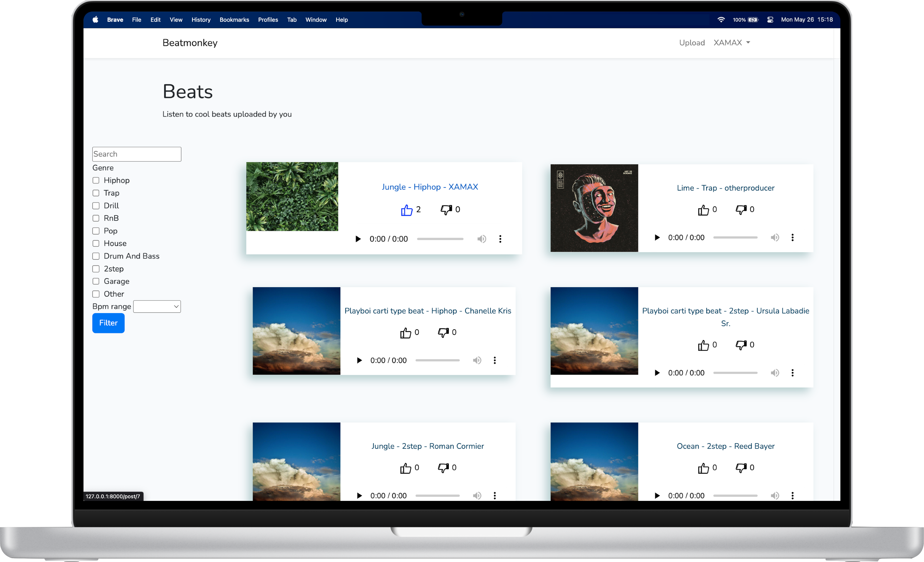
Task: Expand the XAMAX user menu
Action: [731, 43]
